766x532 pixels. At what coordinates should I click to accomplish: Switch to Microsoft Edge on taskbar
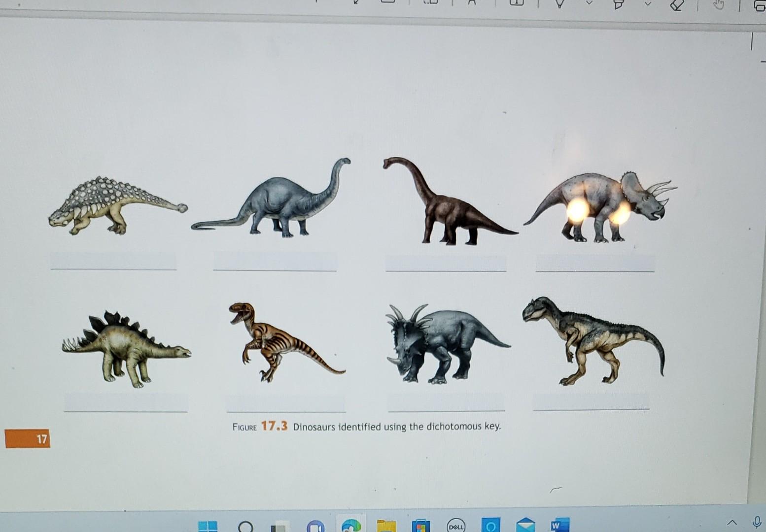tap(351, 526)
